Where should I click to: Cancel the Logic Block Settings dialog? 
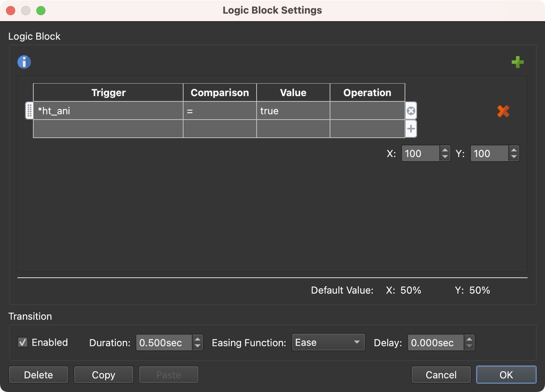(441, 375)
